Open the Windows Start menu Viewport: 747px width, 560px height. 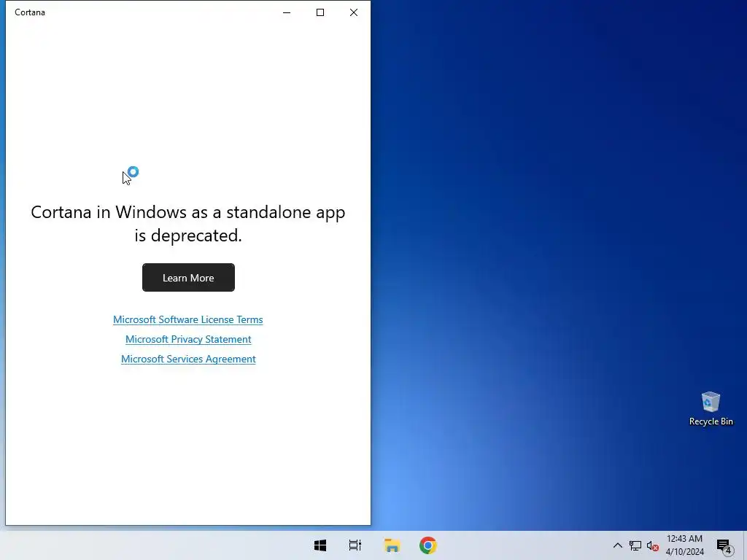pyautogui.click(x=320, y=545)
